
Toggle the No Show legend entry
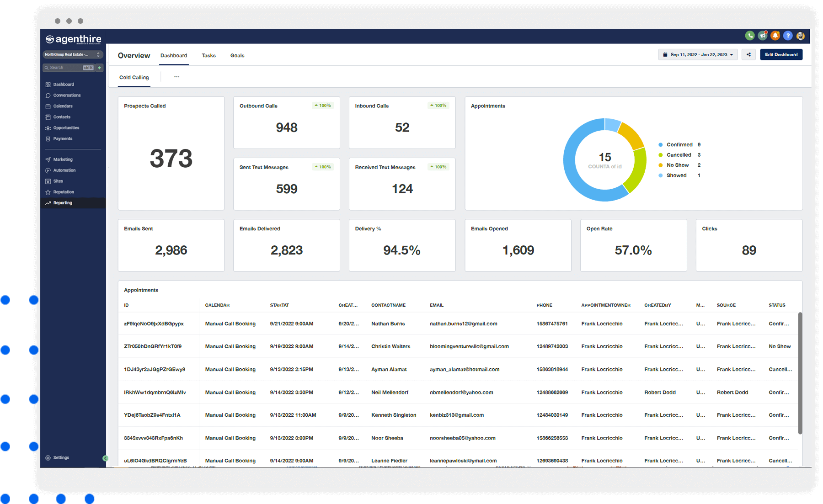pos(677,165)
